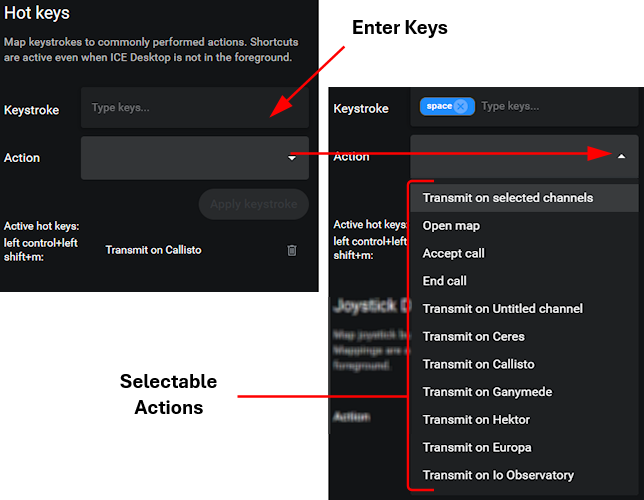The height and width of the screenshot is (500, 644).
Task: Remove the space keystroke chip
Action: pos(461,106)
